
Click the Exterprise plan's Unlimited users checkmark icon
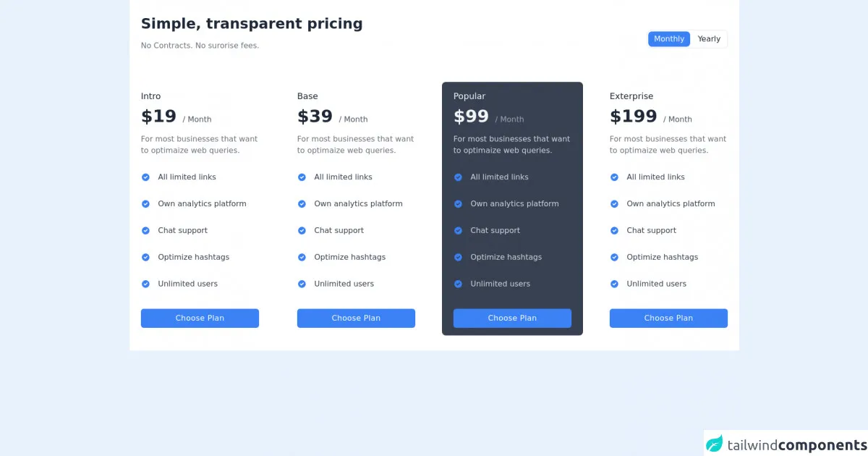coord(614,284)
